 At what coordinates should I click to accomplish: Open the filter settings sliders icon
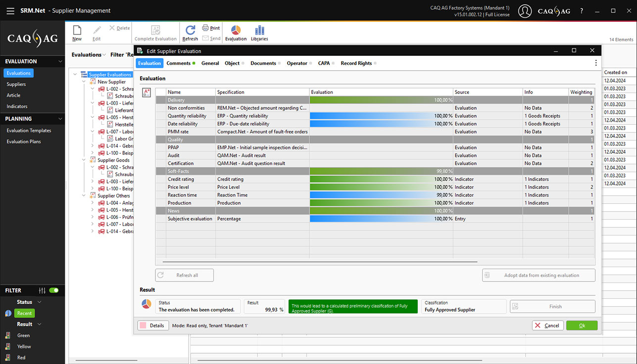tap(42, 290)
